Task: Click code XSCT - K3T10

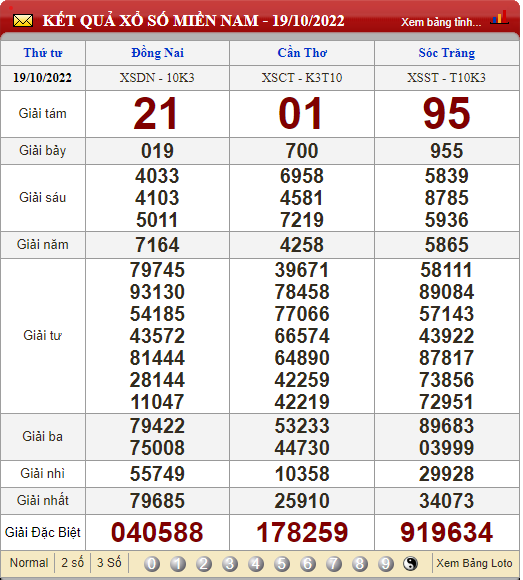Action: pyautogui.click(x=302, y=78)
